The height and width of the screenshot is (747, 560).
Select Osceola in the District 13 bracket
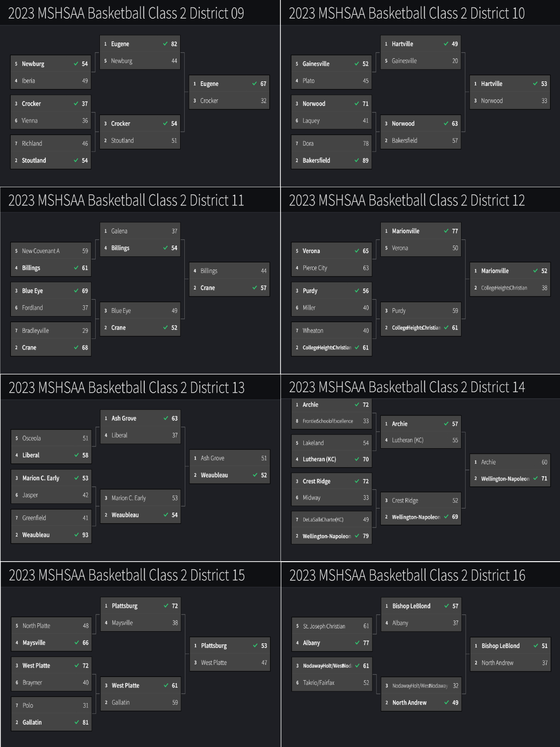click(x=32, y=438)
